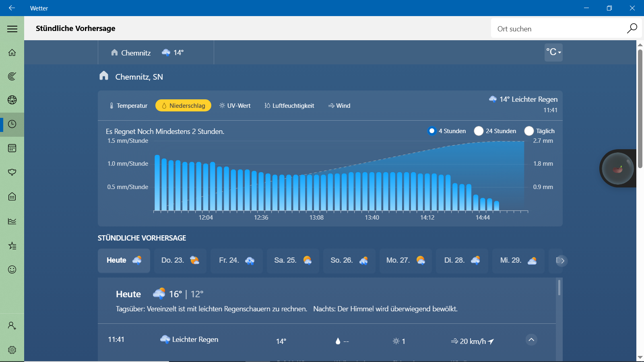Screen dimensions: 644x362
Task: Open the hamburger navigation menu
Action: click(x=12, y=29)
